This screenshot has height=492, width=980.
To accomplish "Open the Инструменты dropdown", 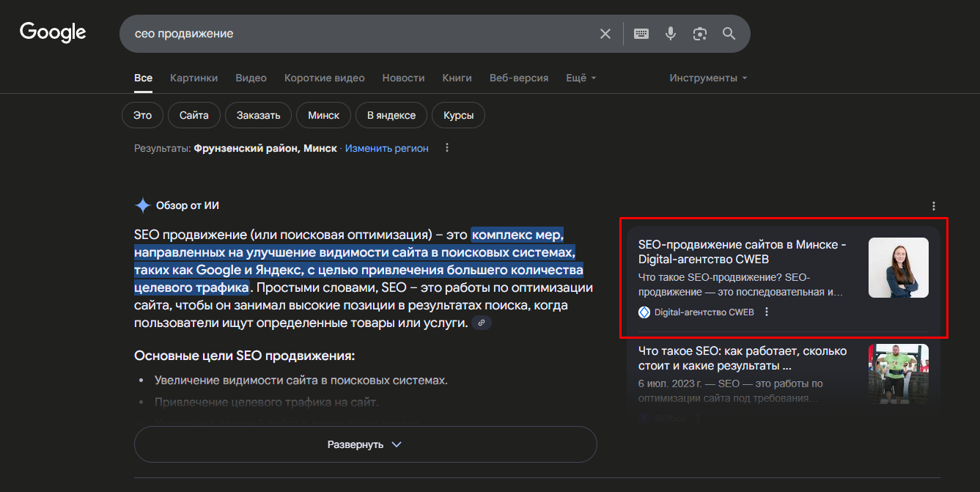I will [708, 78].
